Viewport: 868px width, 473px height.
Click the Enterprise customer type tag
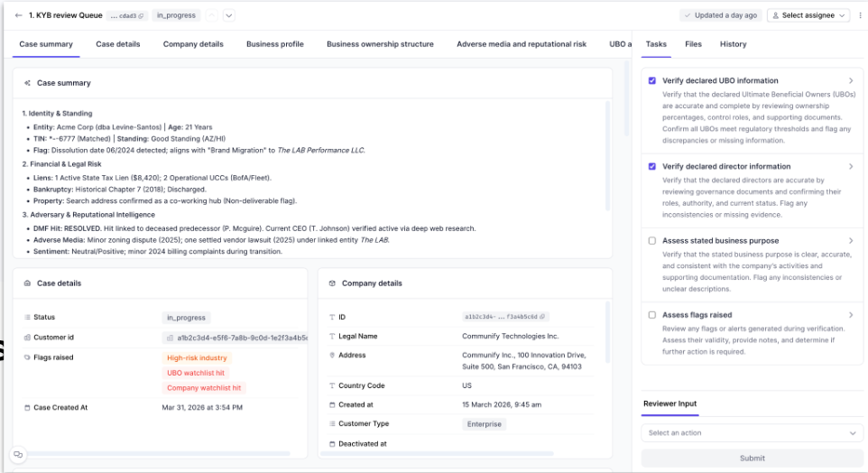coord(484,424)
